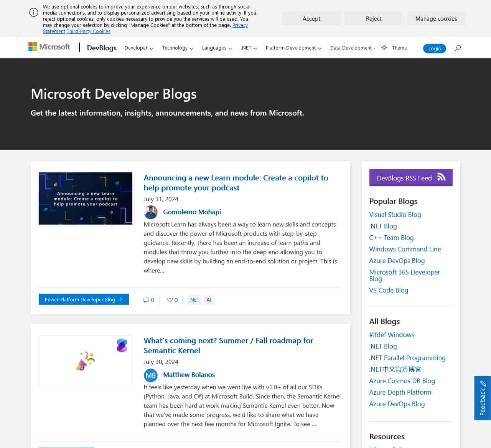Open the Third-Party Cookies link
The image size is (491, 448).
pyautogui.click(x=89, y=31)
